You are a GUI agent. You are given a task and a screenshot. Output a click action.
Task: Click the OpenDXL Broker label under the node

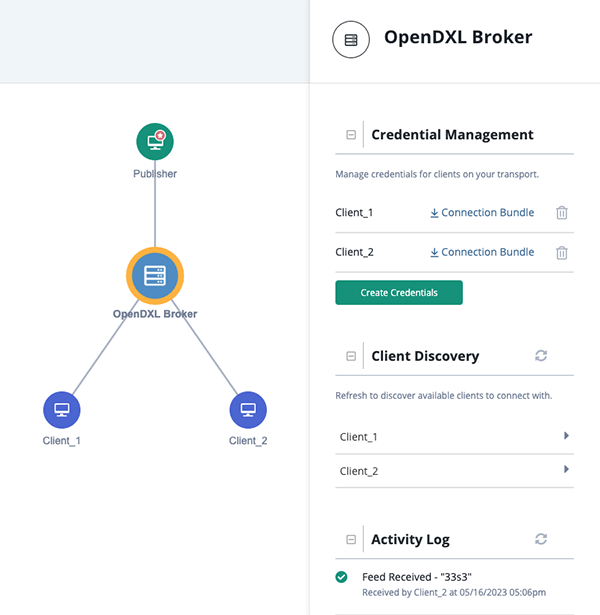pos(155,314)
